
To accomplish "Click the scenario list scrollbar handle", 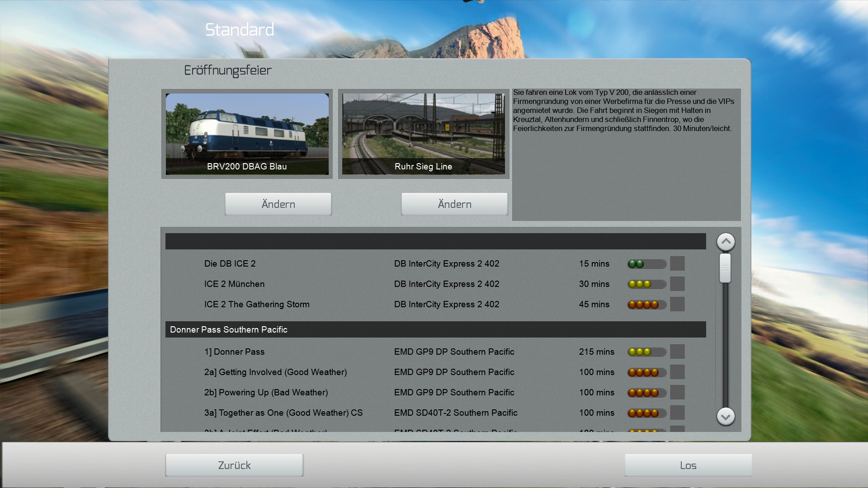I will point(725,268).
